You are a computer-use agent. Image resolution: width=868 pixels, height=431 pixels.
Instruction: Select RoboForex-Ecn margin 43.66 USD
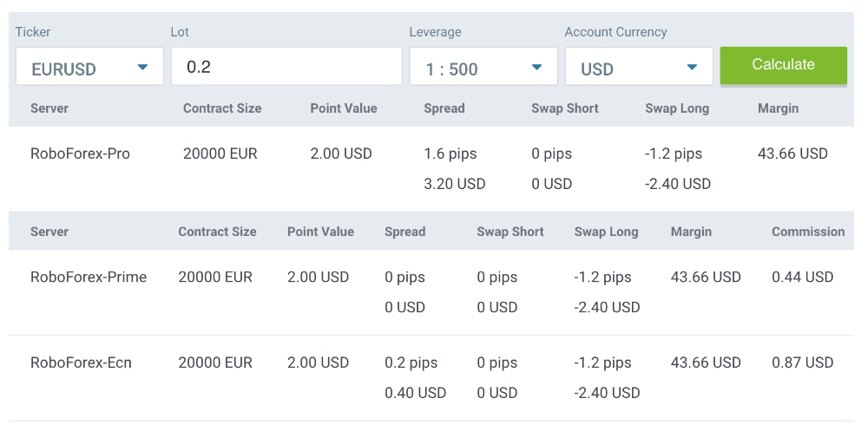point(706,363)
